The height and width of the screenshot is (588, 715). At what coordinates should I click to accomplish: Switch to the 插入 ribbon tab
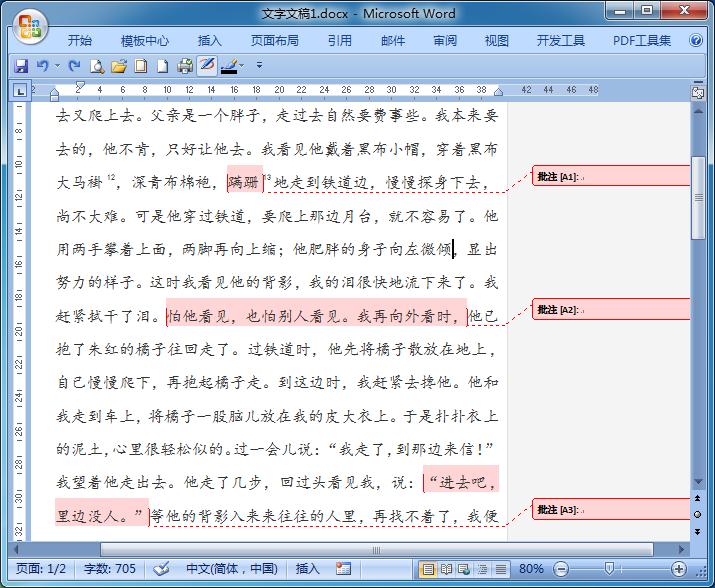tap(210, 41)
